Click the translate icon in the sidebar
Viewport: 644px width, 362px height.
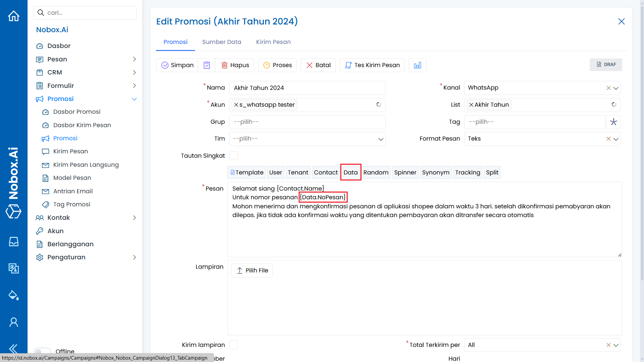[x=13, y=268]
